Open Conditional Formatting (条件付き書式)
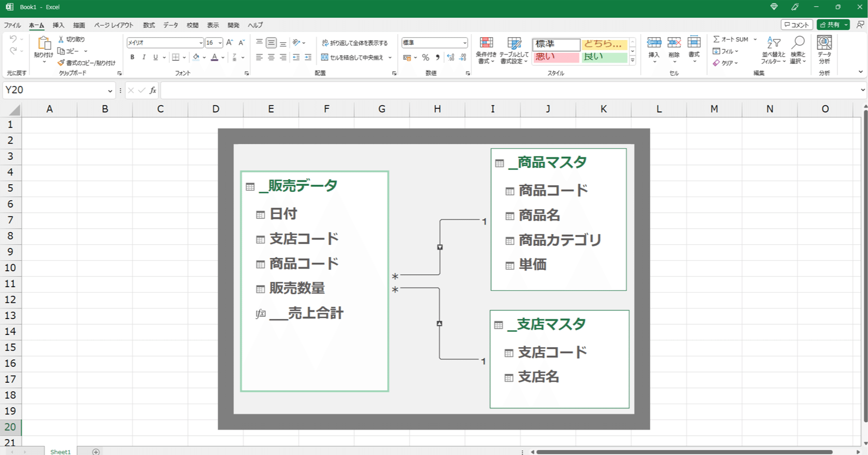The height and width of the screenshot is (455, 868). tap(486, 50)
